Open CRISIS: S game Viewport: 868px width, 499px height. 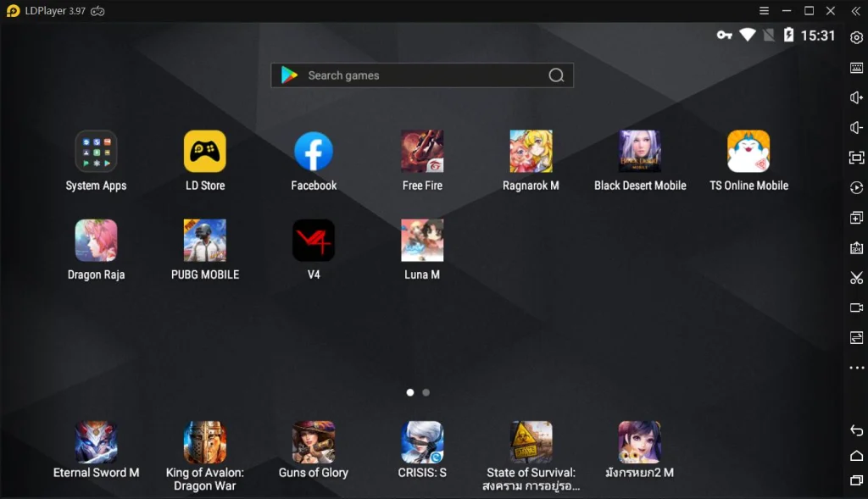coord(422,442)
